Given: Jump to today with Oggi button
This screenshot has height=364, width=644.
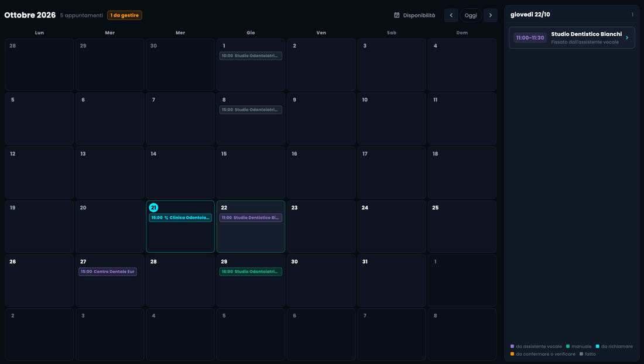Looking at the screenshot, I should tap(471, 15).
